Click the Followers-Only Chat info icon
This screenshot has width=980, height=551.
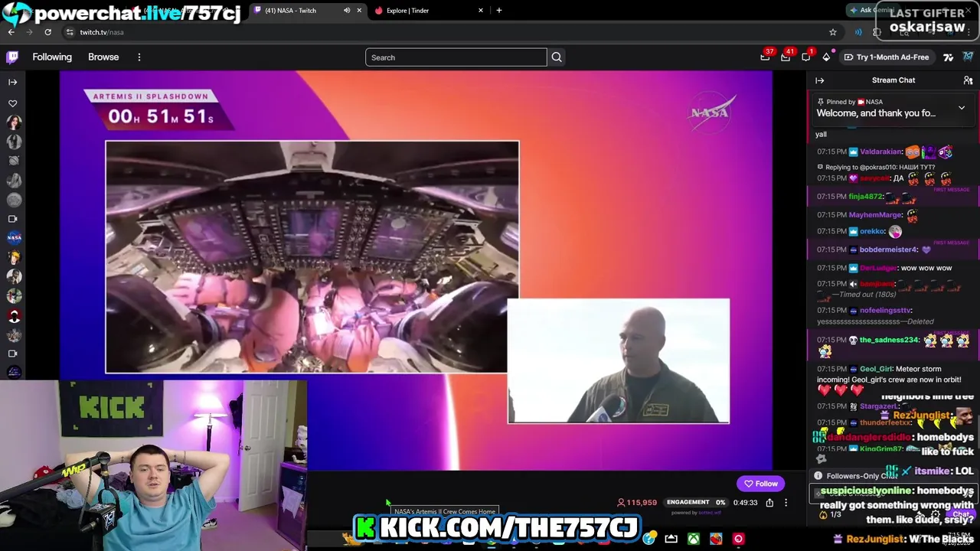coord(818,476)
